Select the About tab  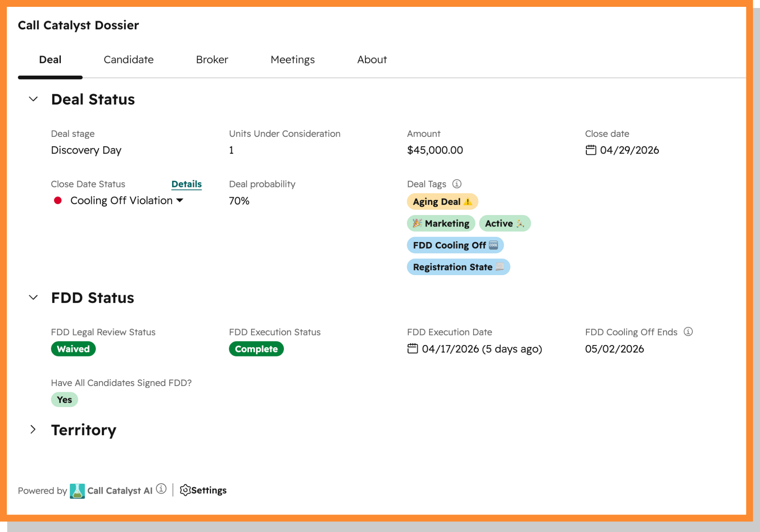point(372,60)
